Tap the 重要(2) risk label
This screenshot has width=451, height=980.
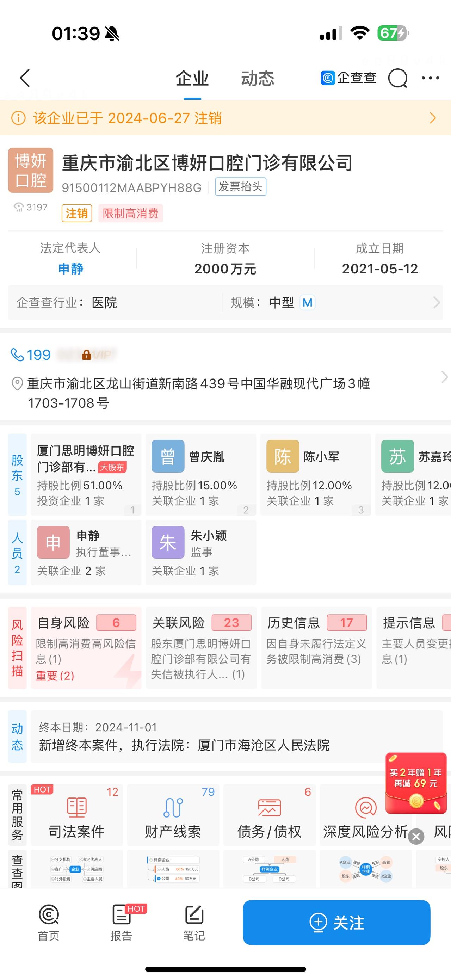click(55, 676)
